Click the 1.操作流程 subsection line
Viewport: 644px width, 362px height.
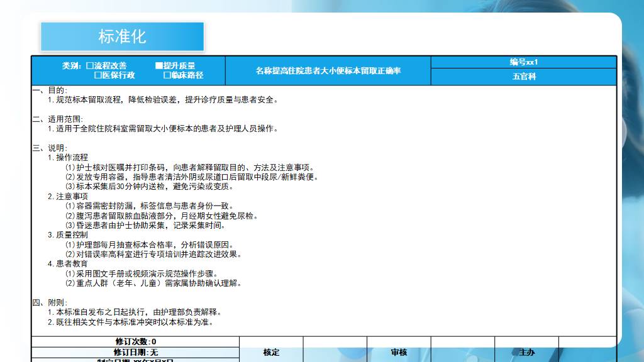(x=68, y=158)
